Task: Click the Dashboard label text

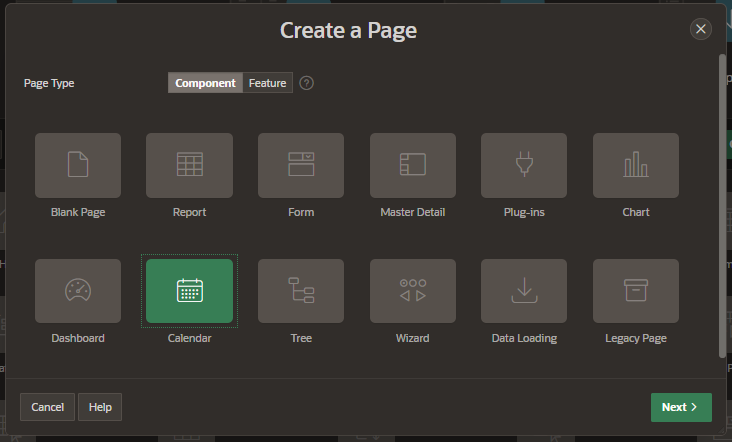Action: (78, 338)
